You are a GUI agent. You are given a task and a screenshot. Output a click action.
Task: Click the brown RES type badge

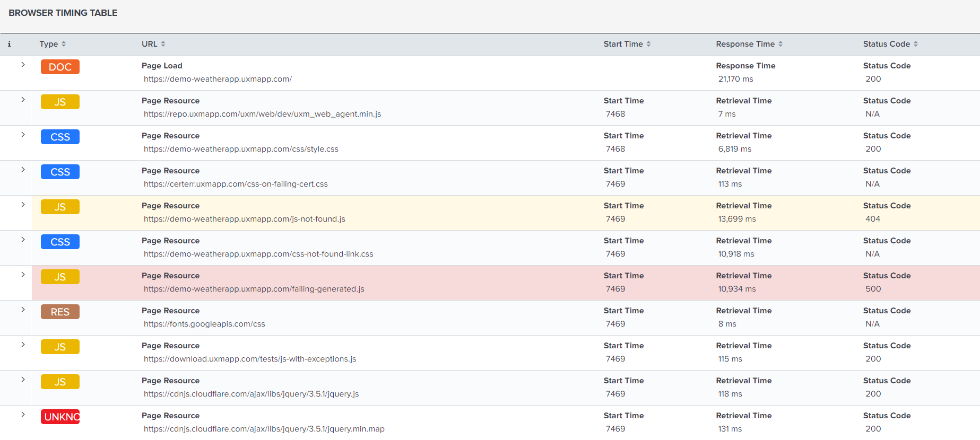(60, 312)
